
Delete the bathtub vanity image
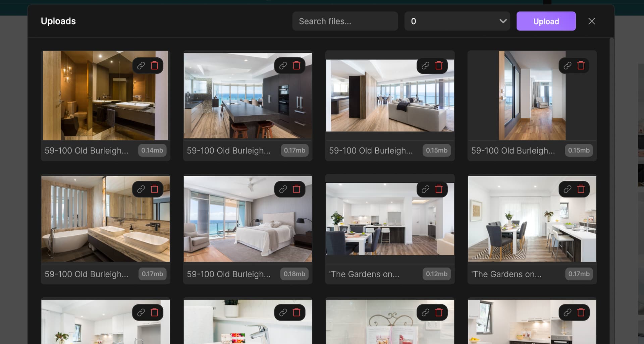[x=154, y=189]
